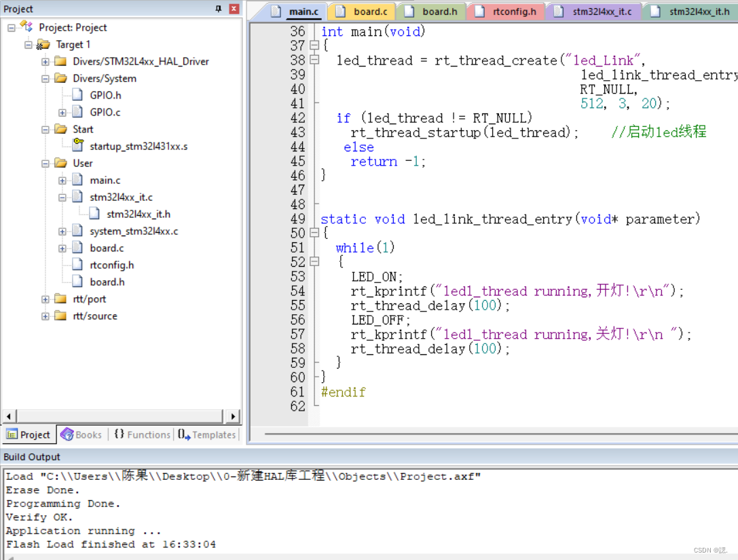
Task: Collapse the while loop fold at line 52
Action: [x=313, y=261]
